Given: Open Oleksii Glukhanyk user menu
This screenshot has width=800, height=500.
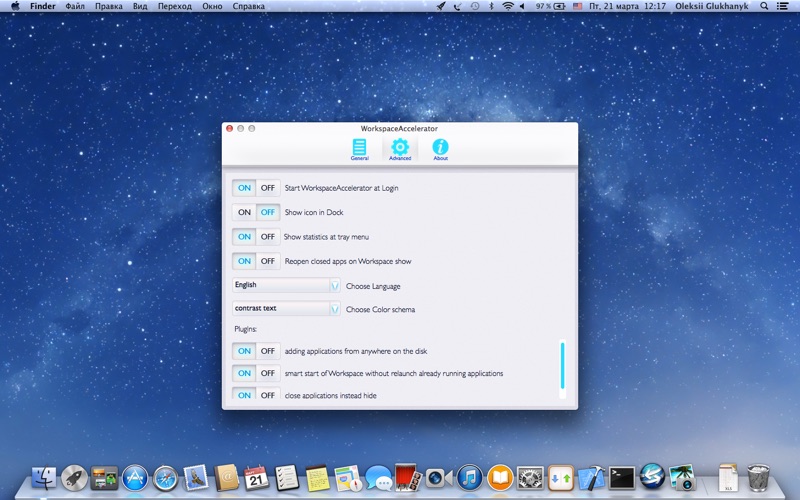Looking at the screenshot, I should [x=712, y=6].
